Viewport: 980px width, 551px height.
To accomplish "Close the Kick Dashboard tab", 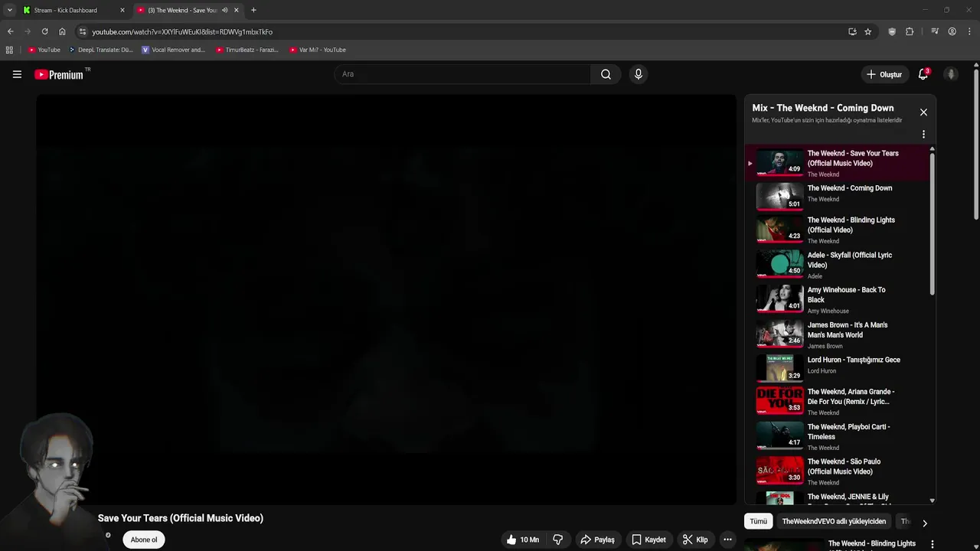I will [x=122, y=10].
